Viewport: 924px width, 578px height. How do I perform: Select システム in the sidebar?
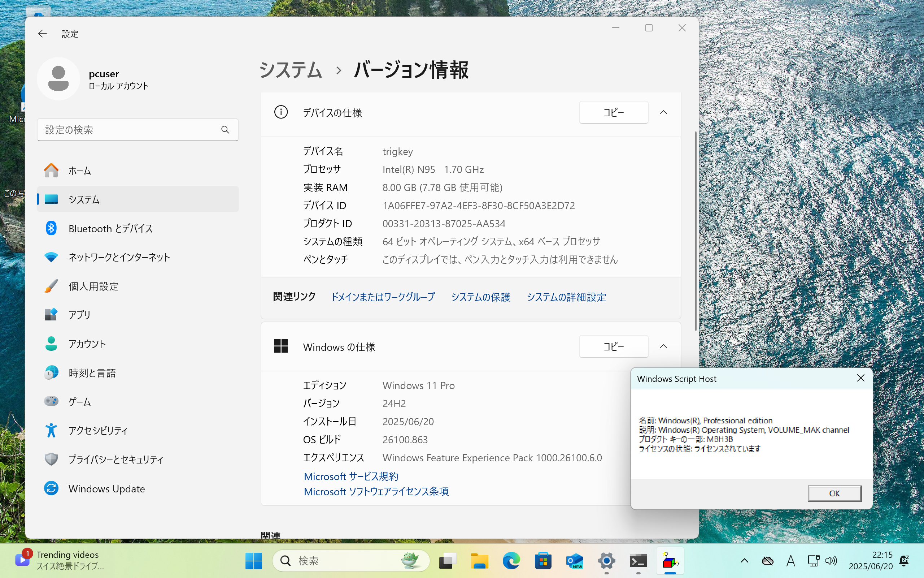(x=138, y=199)
